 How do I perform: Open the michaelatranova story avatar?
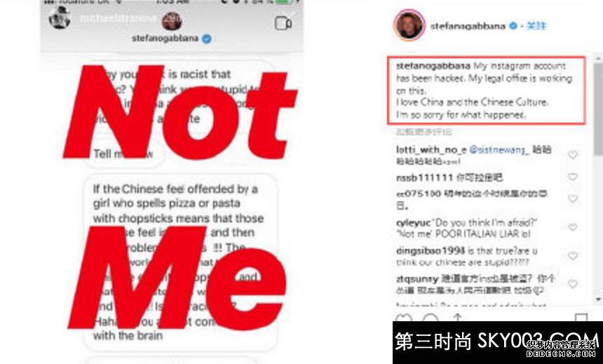point(60,18)
